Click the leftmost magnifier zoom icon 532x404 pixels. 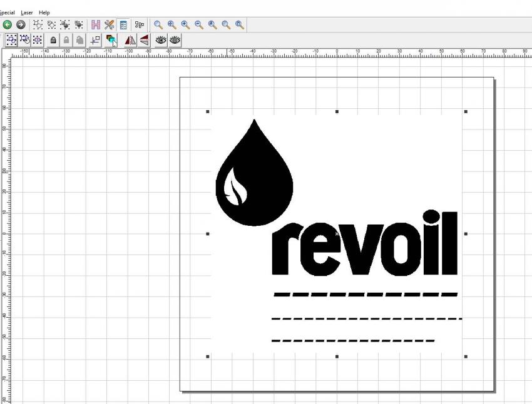pyautogui.click(x=158, y=25)
